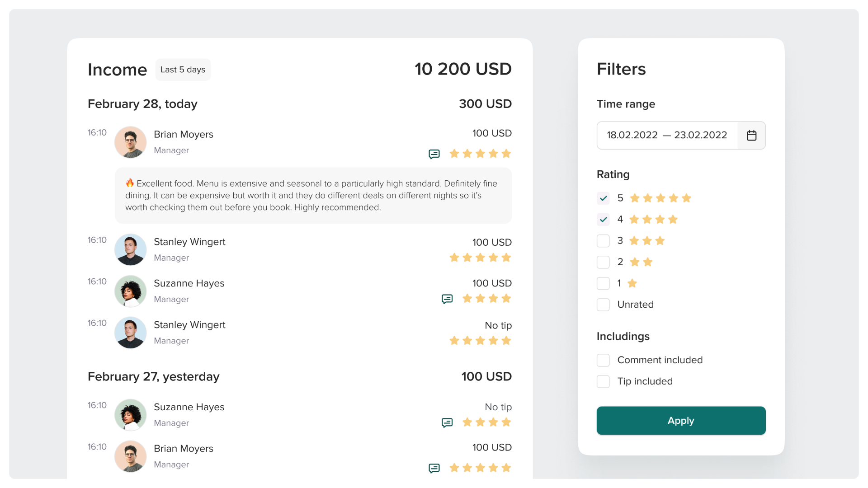The width and height of the screenshot is (868, 488).
Task: Click the fifth star on Brian Moyers' rating
Action: coord(507,154)
